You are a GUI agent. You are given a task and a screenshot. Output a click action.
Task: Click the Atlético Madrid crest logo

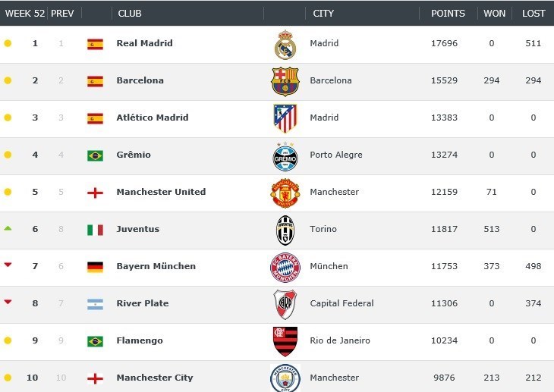[x=285, y=118]
